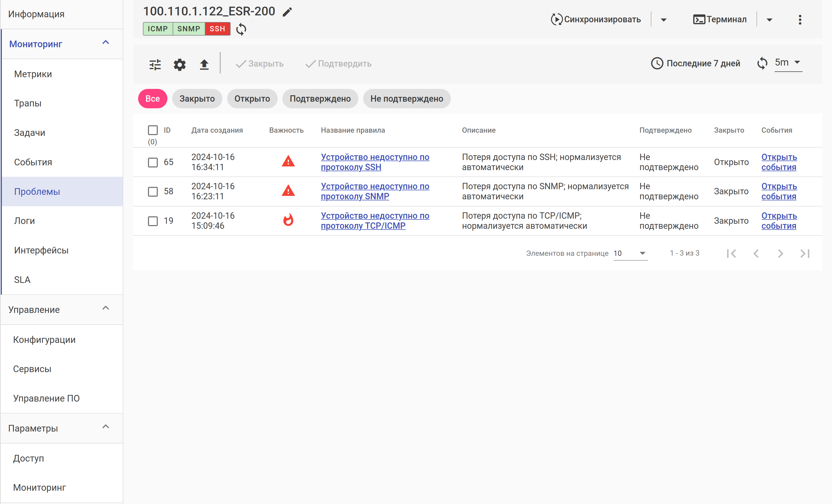Image resolution: width=832 pixels, height=504 pixels.
Task: Select the row checkbox for problem 58
Action: point(153,192)
